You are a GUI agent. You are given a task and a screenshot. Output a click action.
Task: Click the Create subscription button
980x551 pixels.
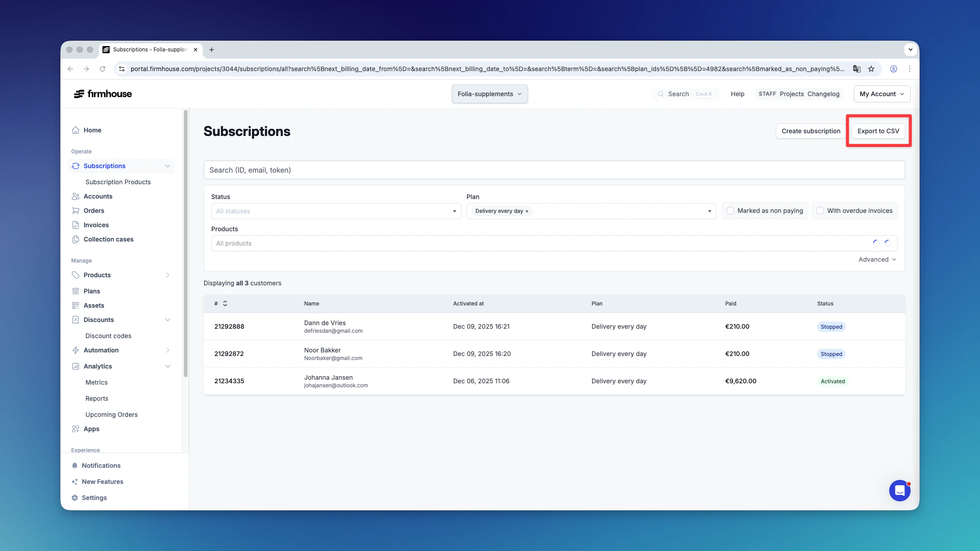[811, 131]
